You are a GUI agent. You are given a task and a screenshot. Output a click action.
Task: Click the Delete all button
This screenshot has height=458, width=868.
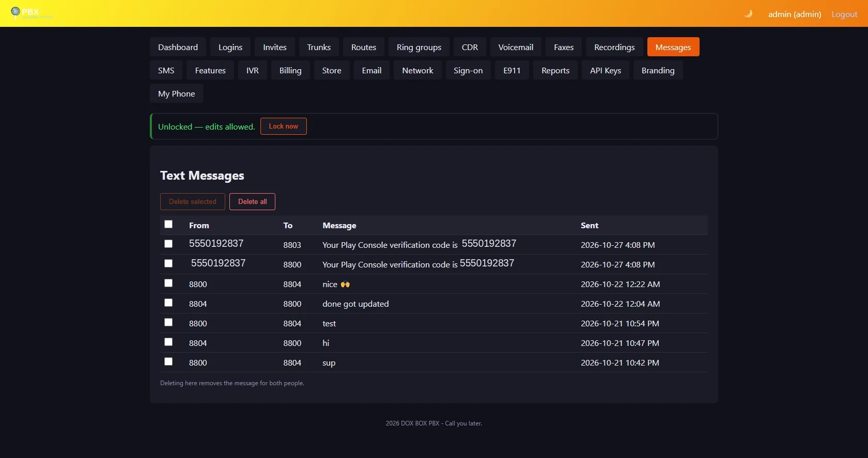pyautogui.click(x=253, y=201)
